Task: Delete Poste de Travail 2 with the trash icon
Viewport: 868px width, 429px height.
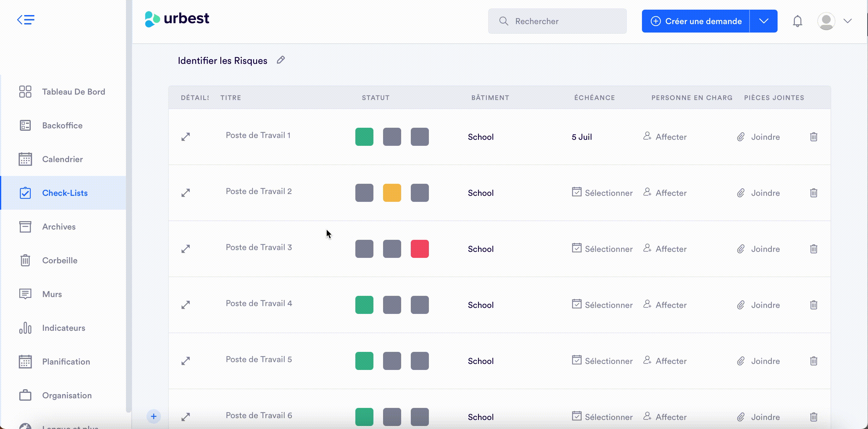Action: (813, 193)
